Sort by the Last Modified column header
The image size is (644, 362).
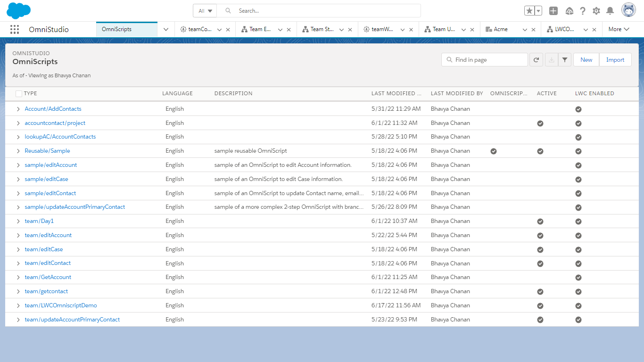pos(396,93)
